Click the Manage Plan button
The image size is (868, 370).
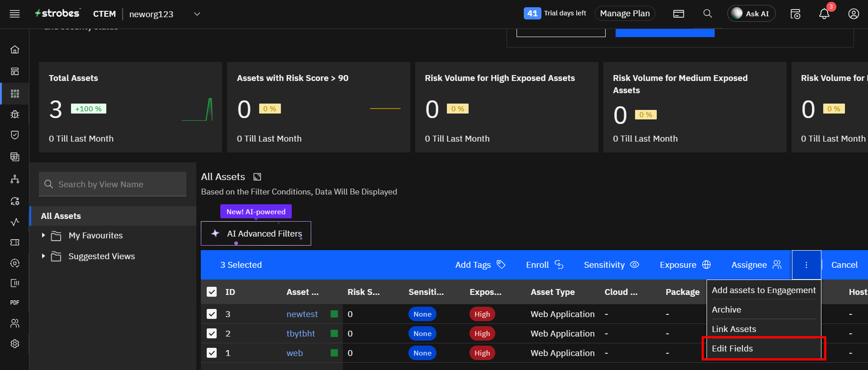[625, 14]
